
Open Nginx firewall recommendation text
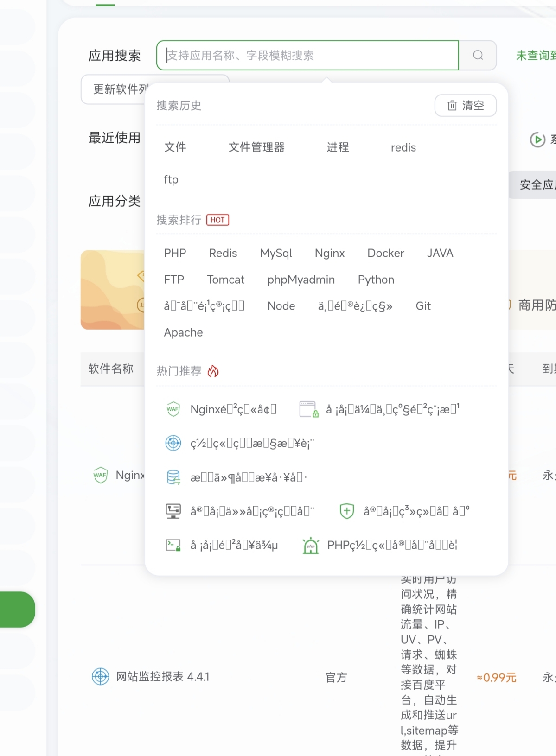[233, 409]
